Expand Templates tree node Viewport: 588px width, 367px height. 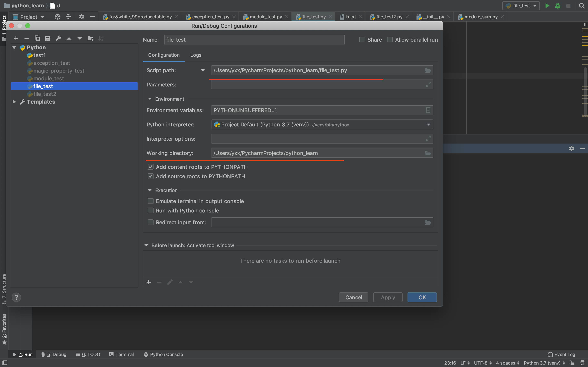[x=14, y=102]
